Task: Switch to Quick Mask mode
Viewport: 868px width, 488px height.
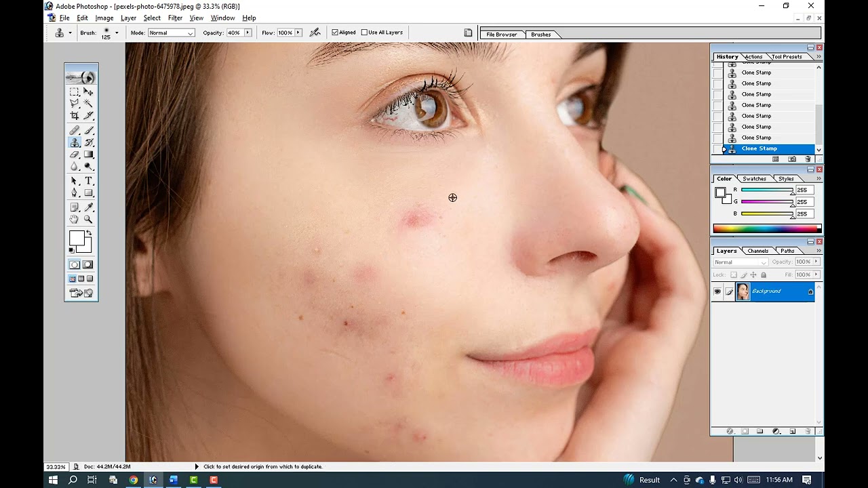Action: pyautogui.click(x=88, y=265)
